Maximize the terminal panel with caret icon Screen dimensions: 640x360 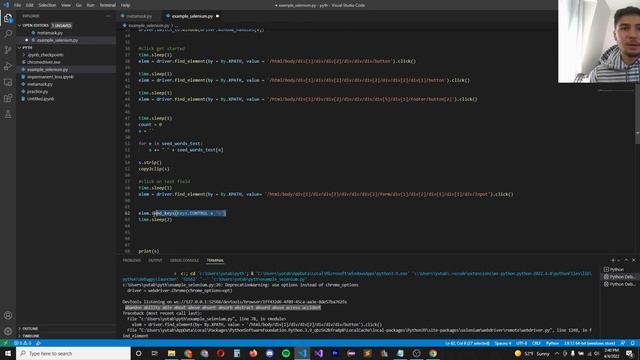626,260
